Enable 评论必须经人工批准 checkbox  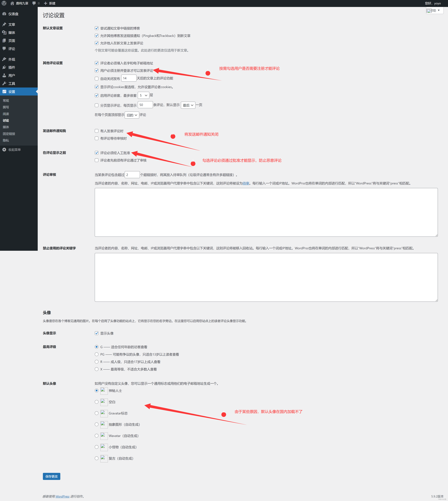[x=96, y=153]
